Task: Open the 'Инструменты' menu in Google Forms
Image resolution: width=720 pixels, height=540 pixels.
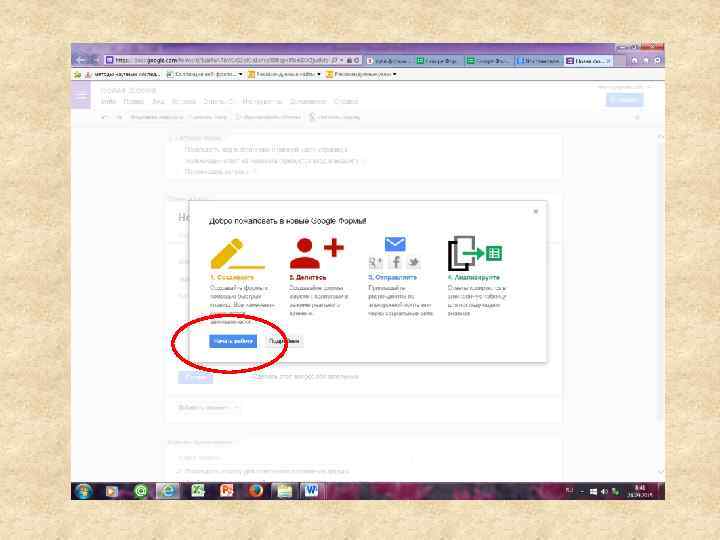Action: 262,101
